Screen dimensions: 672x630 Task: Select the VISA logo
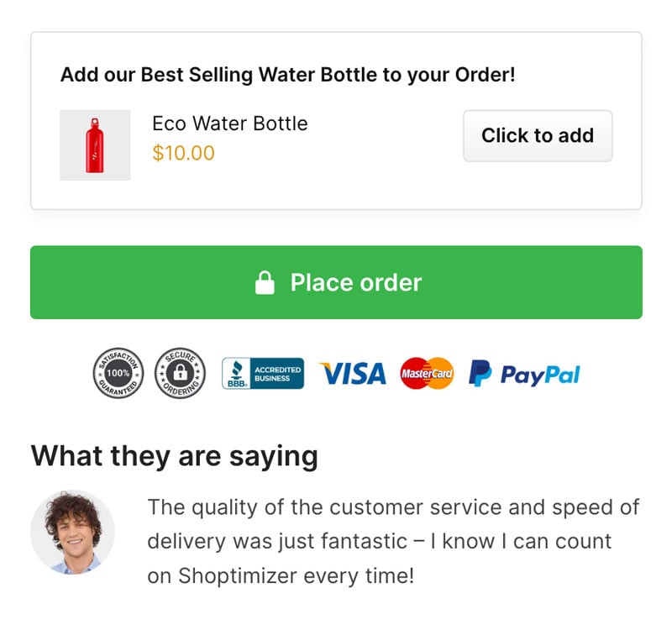352,373
